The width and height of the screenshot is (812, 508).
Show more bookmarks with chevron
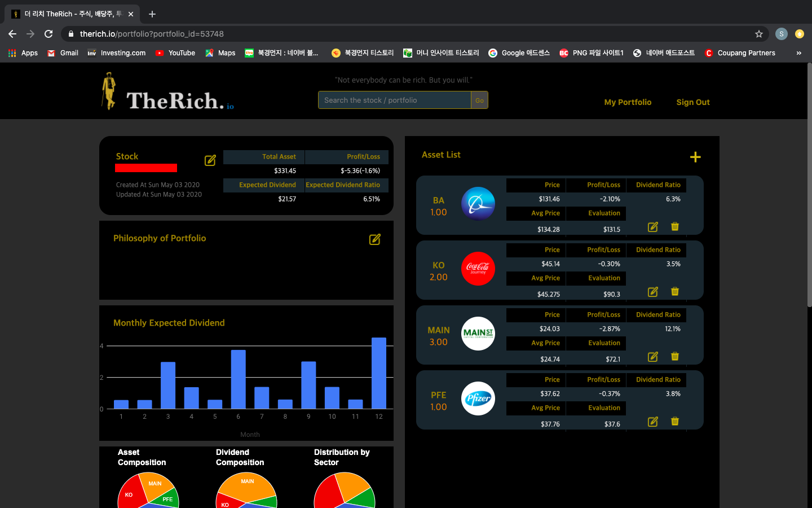798,53
